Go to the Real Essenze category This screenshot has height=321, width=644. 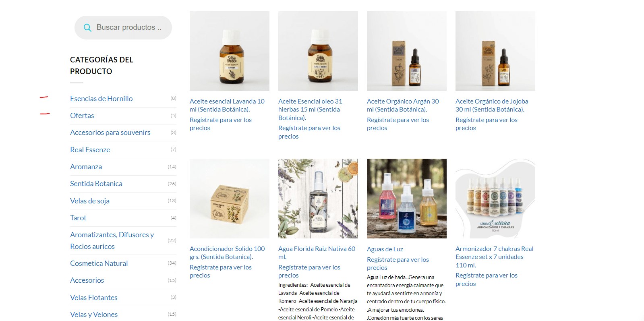90,150
